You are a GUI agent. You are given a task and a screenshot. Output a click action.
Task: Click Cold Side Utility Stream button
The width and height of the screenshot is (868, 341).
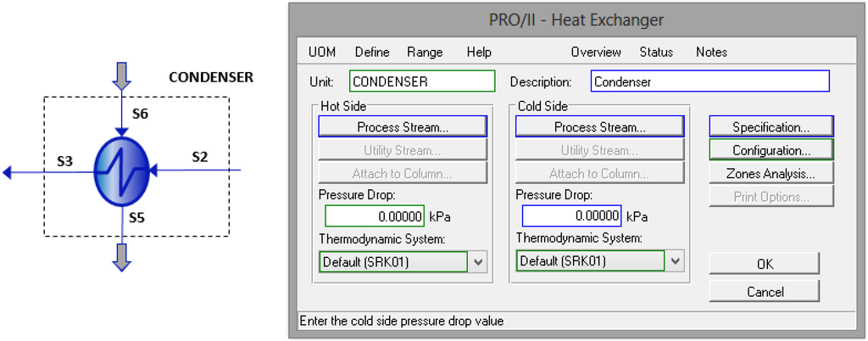point(600,150)
